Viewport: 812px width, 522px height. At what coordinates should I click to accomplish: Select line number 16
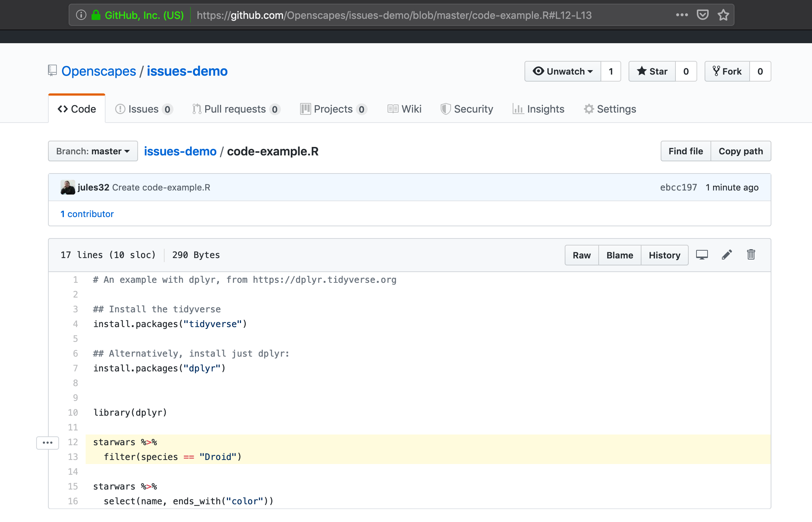click(73, 501)
